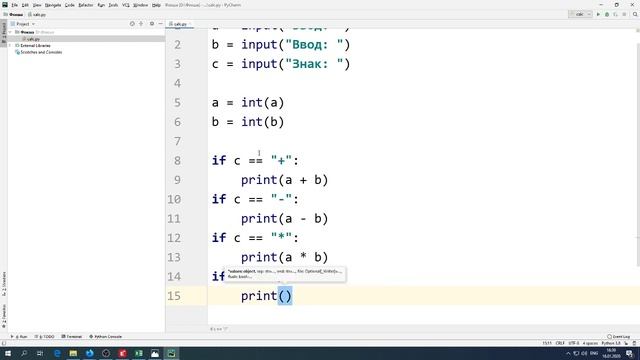Open the Photos app taskbar icon
The height and width of the screenshot is (360, 640).
[x=155, y=353]
